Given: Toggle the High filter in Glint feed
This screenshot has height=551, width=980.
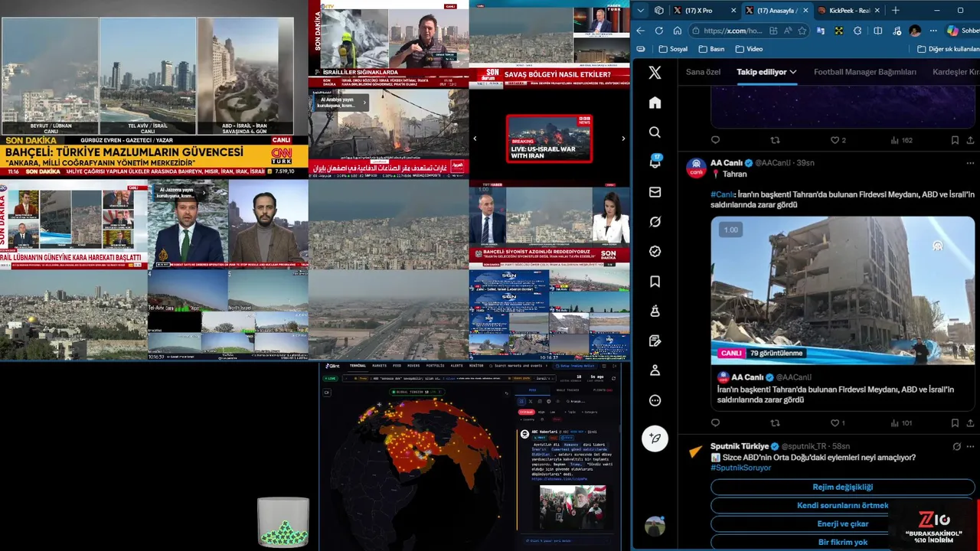Looking at the screenshot, I should tap(541, 412).
